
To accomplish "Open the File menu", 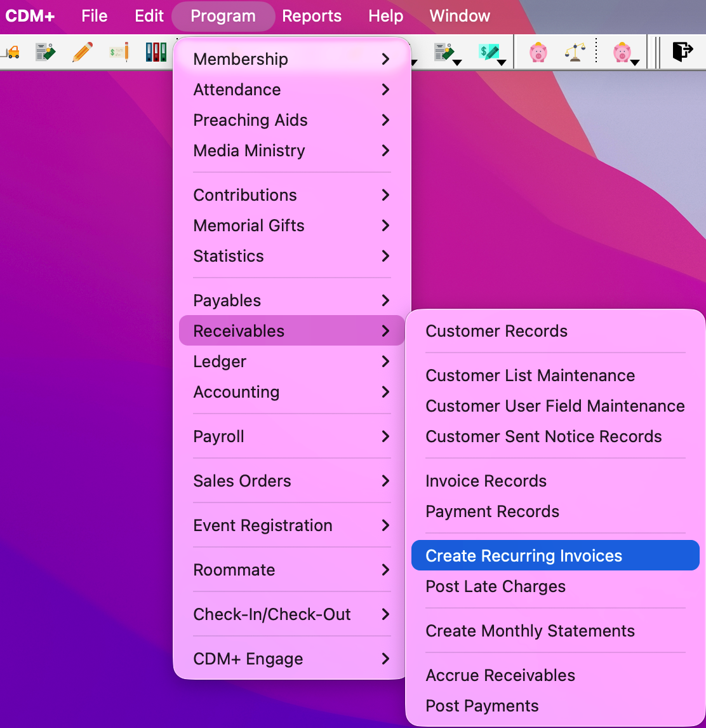I will (94, 17).
